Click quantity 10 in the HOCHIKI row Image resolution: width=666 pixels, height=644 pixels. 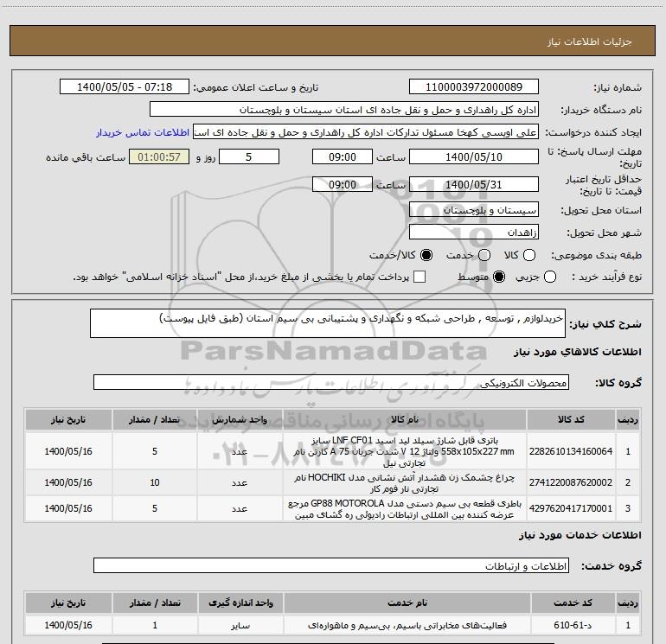point(155,482)
